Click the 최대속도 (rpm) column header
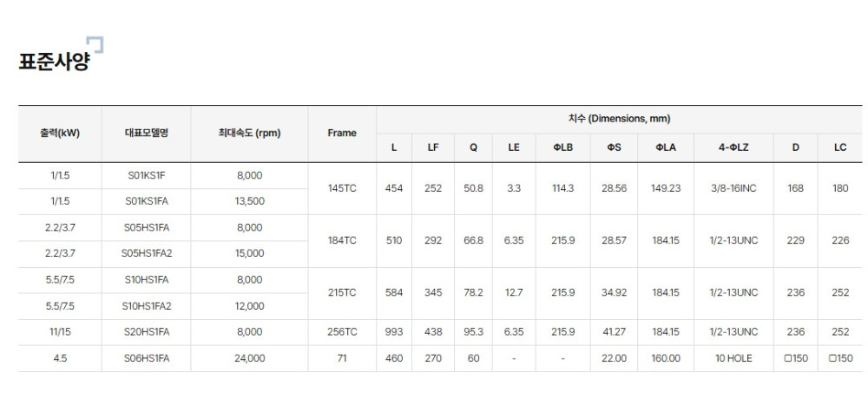Screen dimensions: 868x405 click(249, 133)
